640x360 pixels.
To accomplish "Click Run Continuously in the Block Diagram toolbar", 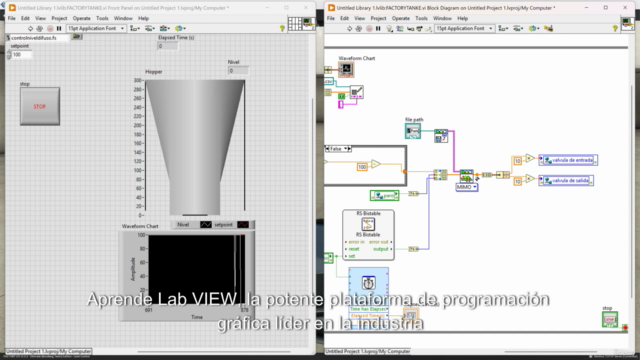I will tap(359, 29).
